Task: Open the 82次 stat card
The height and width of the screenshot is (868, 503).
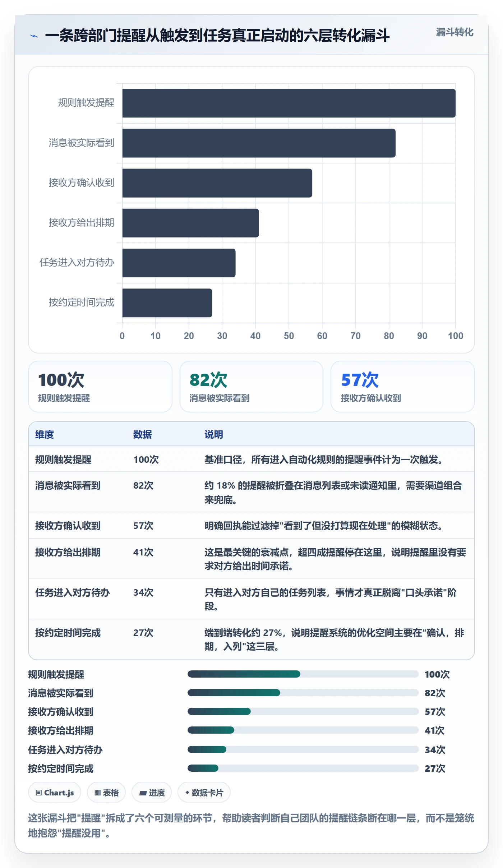Action: tap(251, 387)
